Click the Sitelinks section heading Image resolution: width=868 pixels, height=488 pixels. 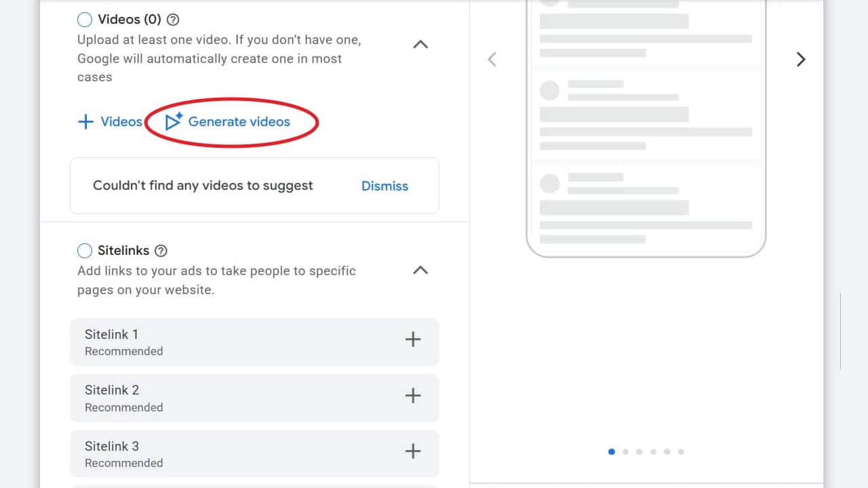[x=123, y=251]
